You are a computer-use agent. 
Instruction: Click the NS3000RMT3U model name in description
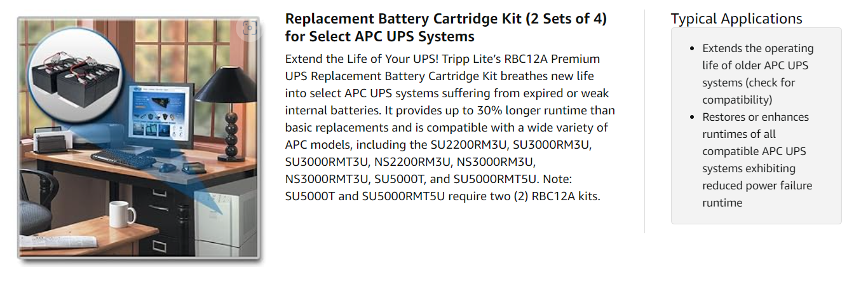[328, 179]
